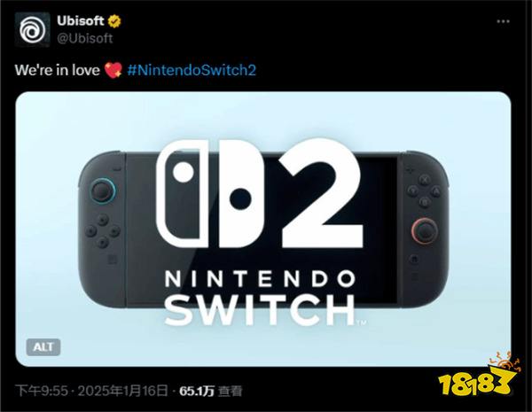Click the large white number 2

point(322,192)
